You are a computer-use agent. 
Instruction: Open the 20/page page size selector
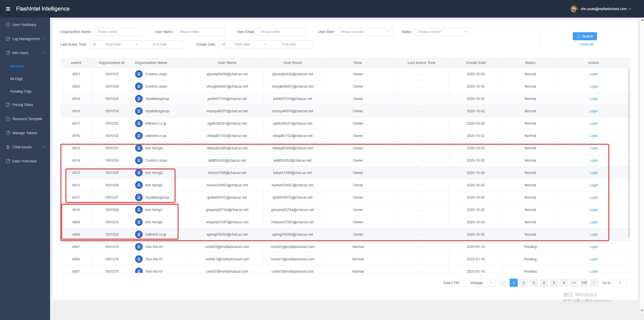click(x=479, y=283)
